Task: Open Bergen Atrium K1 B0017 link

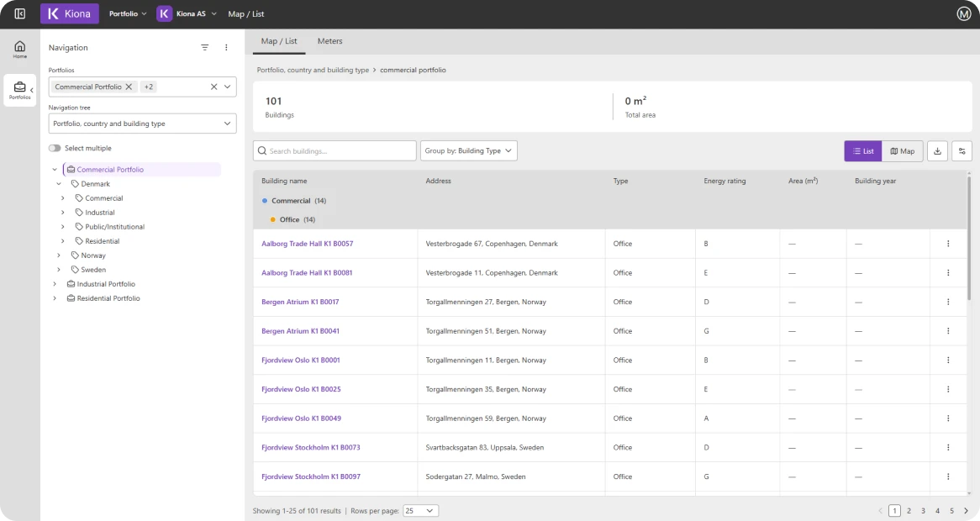Action: 300,302
